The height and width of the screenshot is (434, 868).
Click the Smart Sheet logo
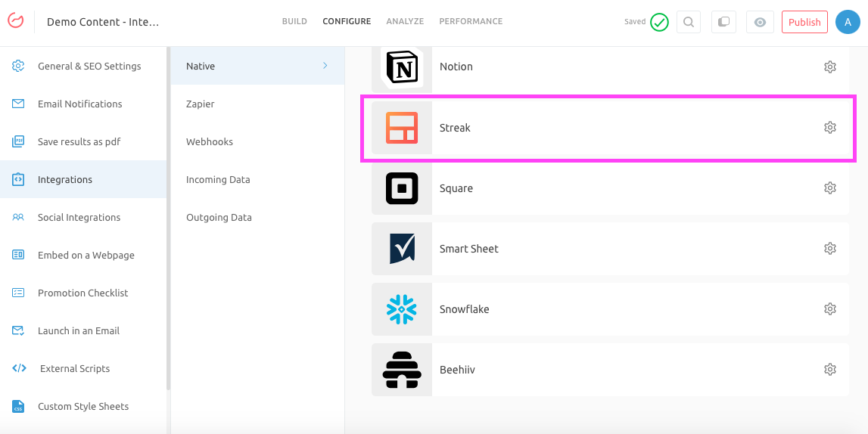tap(402, 248)
